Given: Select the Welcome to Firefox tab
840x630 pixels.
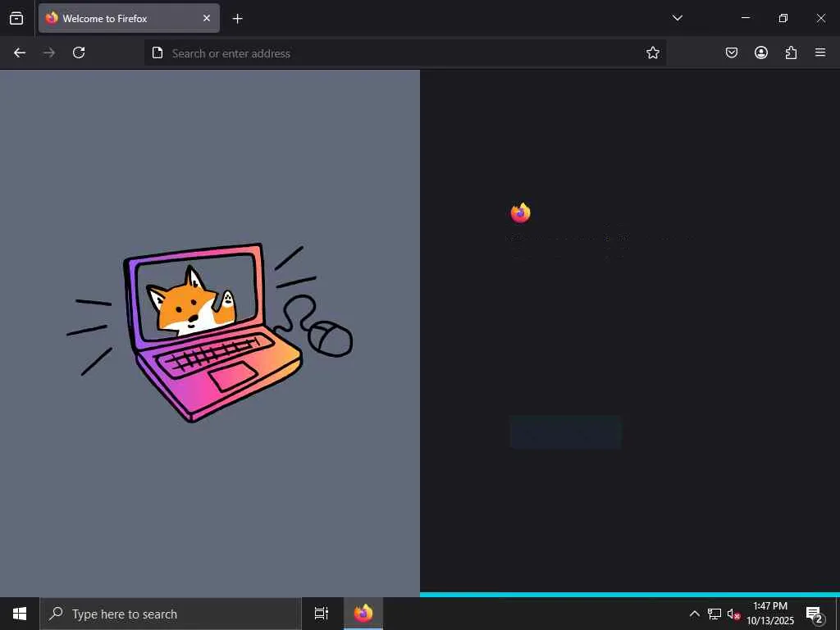Looking at the screenshot, I should [129, 18].
